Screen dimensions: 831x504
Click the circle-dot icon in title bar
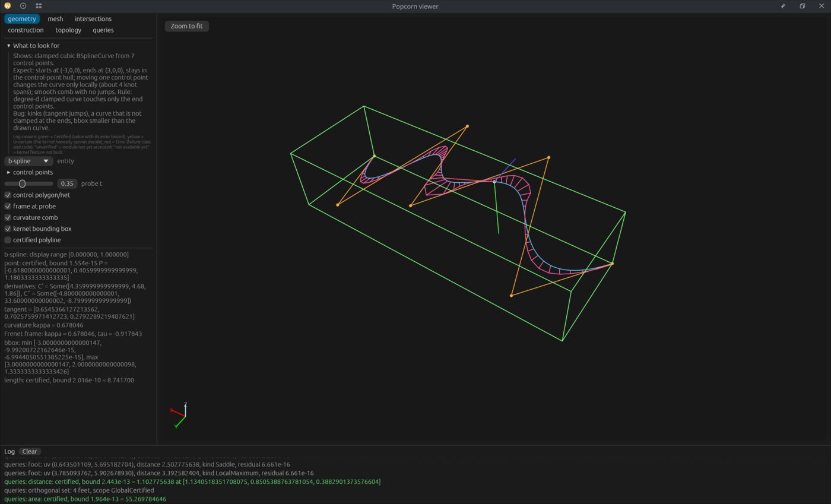(23, 6)
